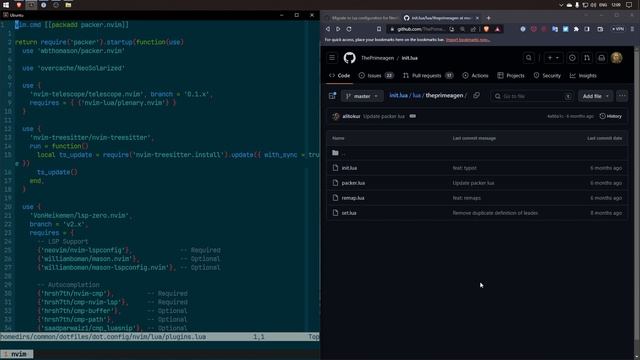This screenshot has height=360, width=640.
Task: Open the Windows Start menu
Action: pos(6,5)
